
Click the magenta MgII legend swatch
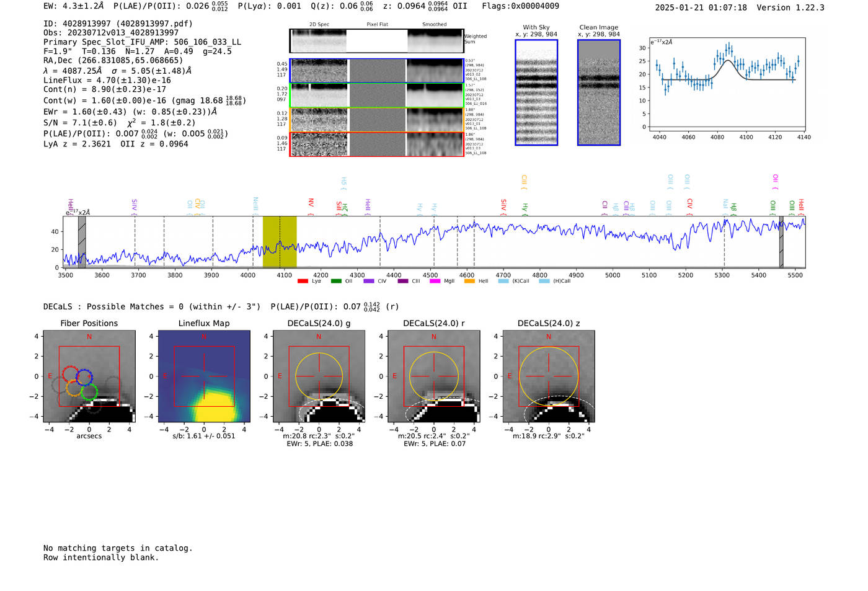click(x=435, y=282)
